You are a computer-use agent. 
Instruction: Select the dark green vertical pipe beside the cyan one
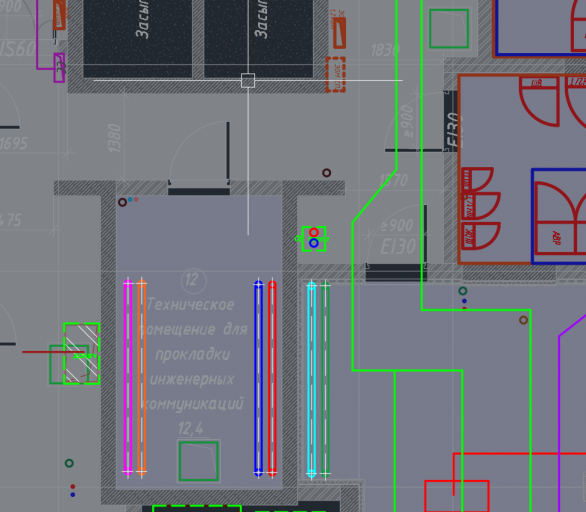(325, 379)
